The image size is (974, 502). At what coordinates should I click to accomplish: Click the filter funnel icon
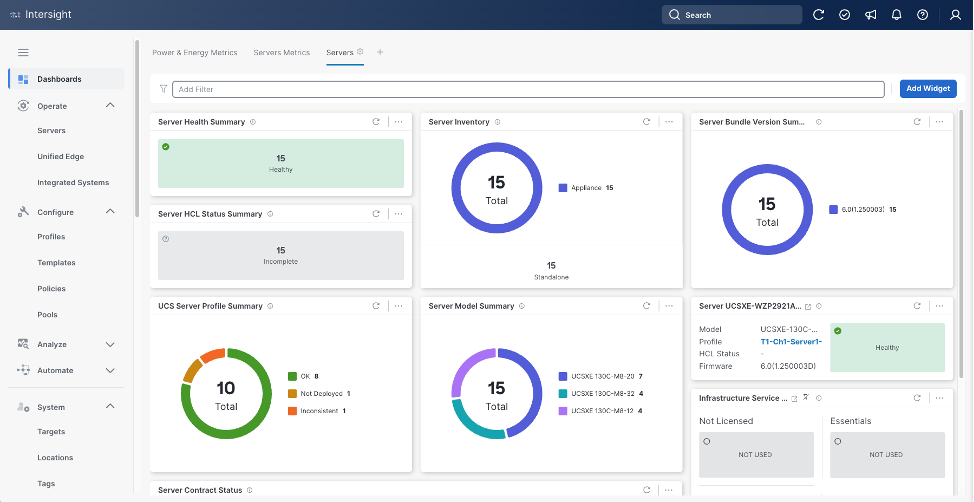pyautogui.click(x=163, y=89)
